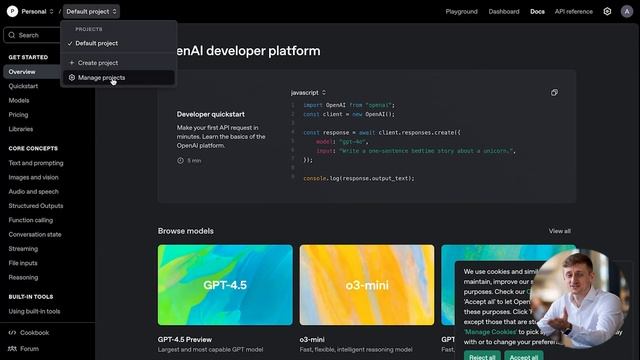Open Libraries in the sidebar
Image resolution: width=640 pixels, height=360 pixels.
click(21, 129)
